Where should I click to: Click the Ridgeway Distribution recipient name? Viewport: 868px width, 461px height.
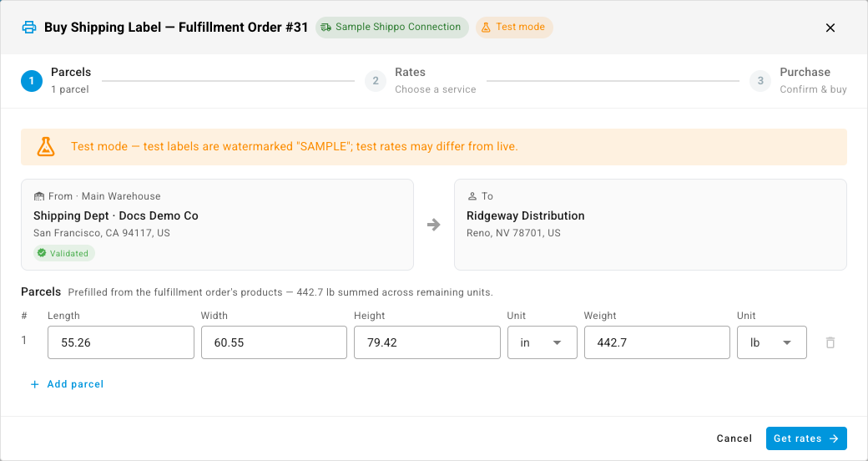point(525,215)
